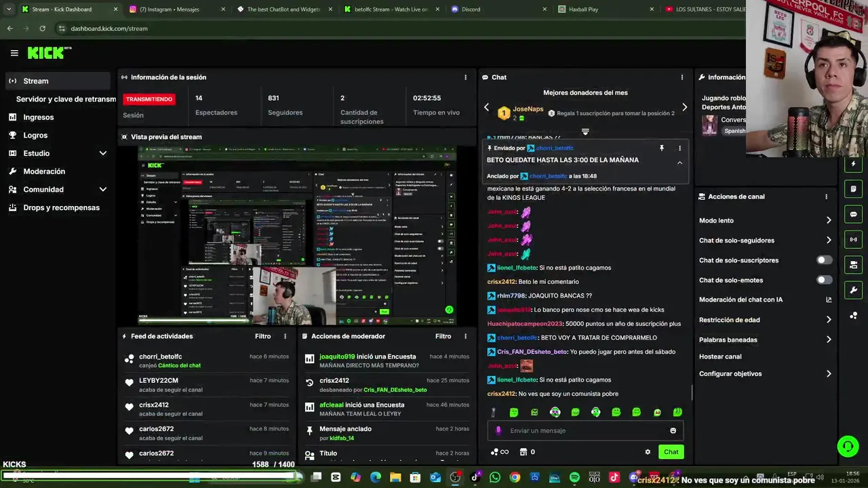This screenshot has width=868, height=488.
Task: Click kidfab_14 in Mensaje anclado entry
Action: [x=342, y=439]
